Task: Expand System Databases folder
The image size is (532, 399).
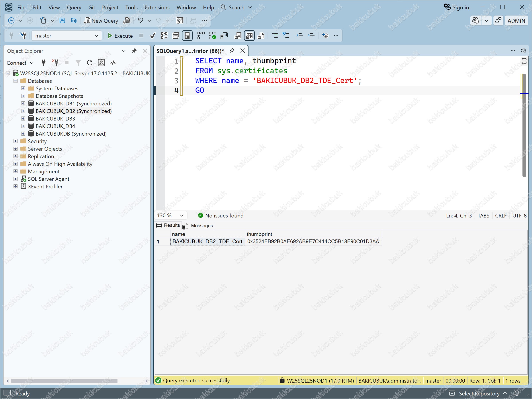Action: pos(23,88)
